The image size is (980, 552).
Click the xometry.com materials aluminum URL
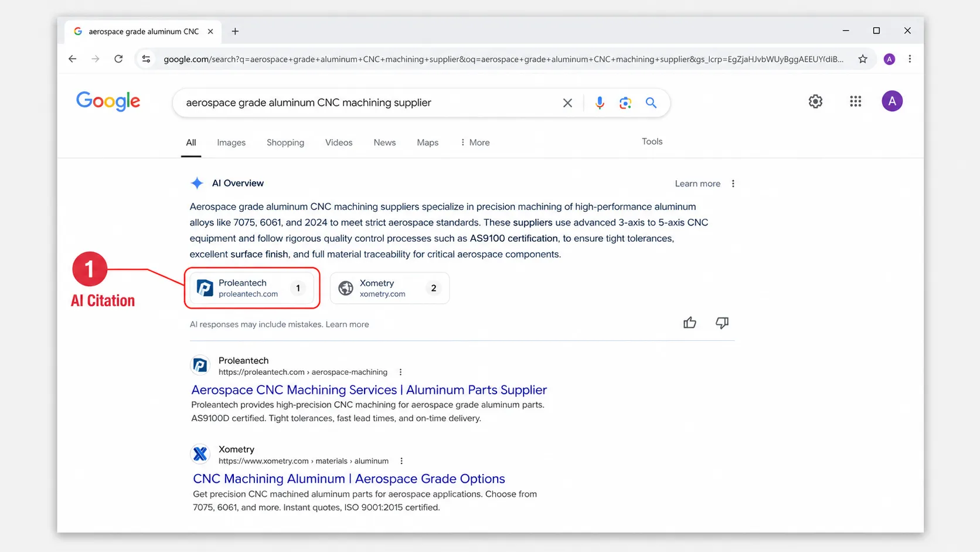tap(304, 461)
